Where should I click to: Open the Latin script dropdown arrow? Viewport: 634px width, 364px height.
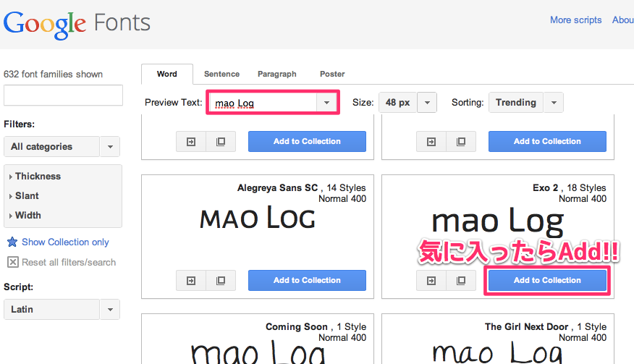point(110,310)
